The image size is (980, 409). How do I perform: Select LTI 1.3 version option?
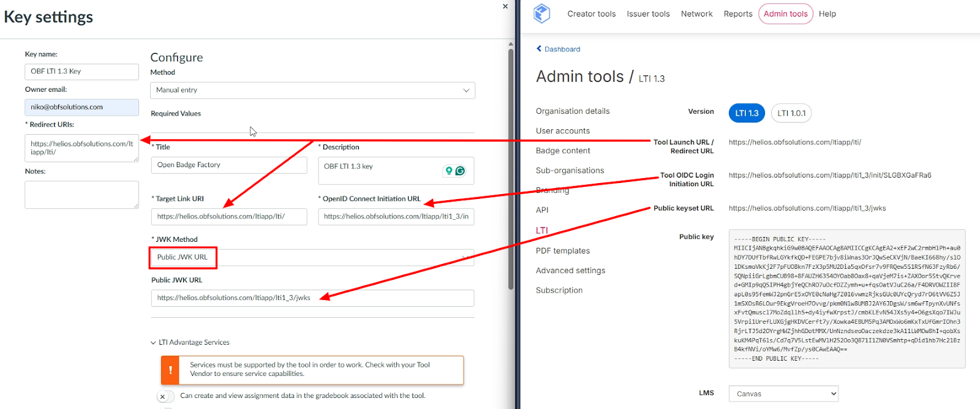tap(747, 113)
